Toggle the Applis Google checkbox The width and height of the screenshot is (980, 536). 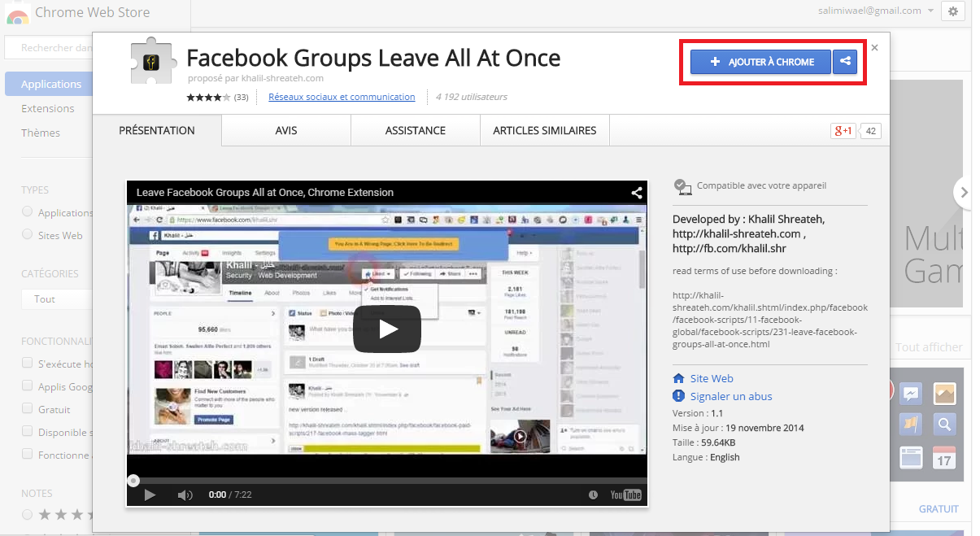tap(28, 386)
